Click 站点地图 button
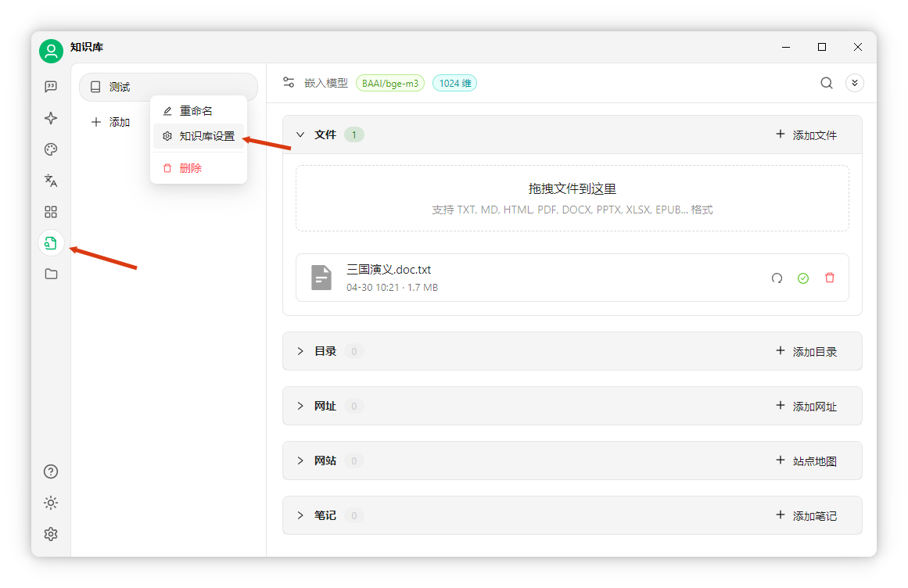The image size is (908, 588). (806, 461)
